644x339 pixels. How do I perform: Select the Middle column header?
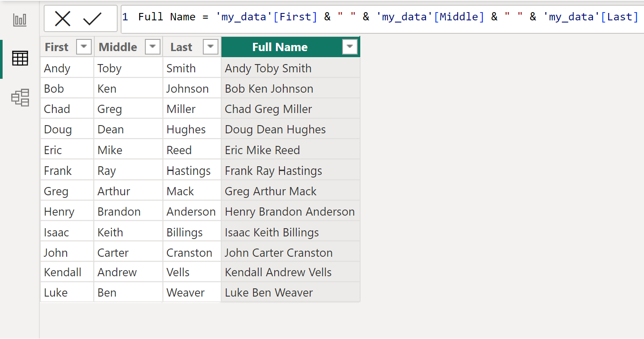[x=128, y=47]
